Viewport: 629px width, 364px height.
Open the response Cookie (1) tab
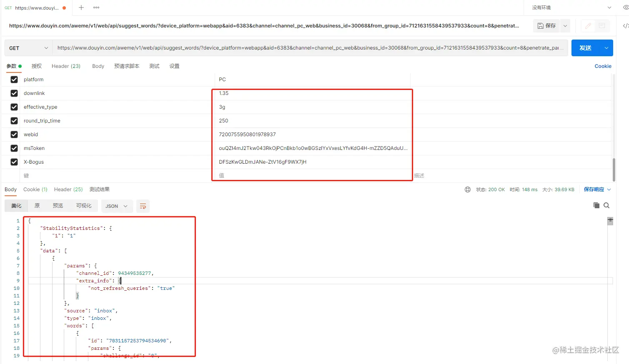pyautogui.click(x=35, y=189)
